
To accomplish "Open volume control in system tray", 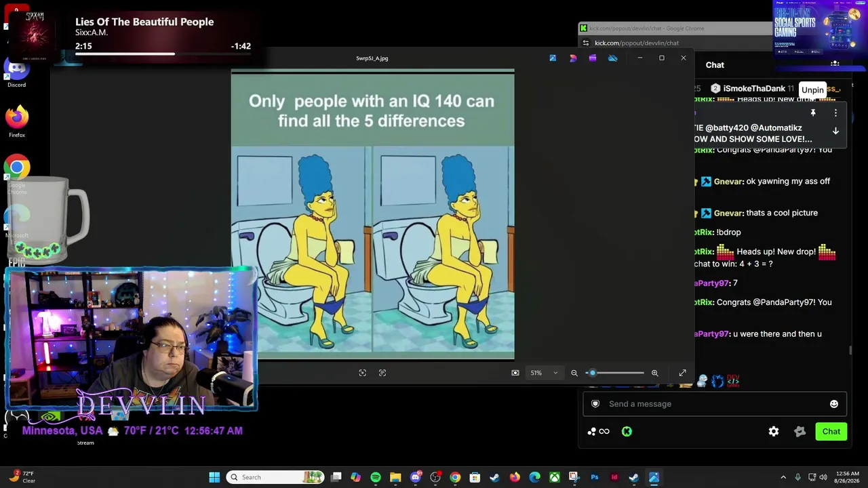I will 823,477.
